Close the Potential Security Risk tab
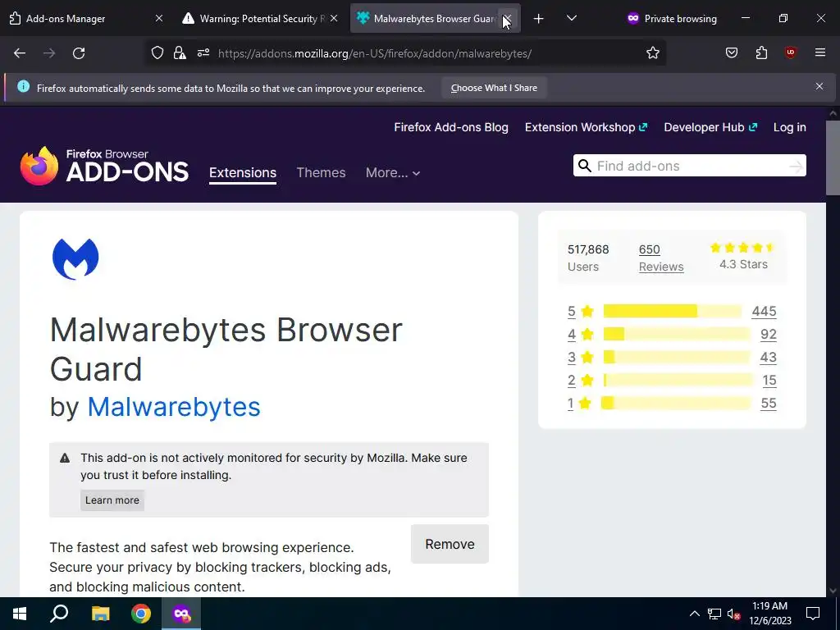 pyautogui.click(x=334, y=19)
